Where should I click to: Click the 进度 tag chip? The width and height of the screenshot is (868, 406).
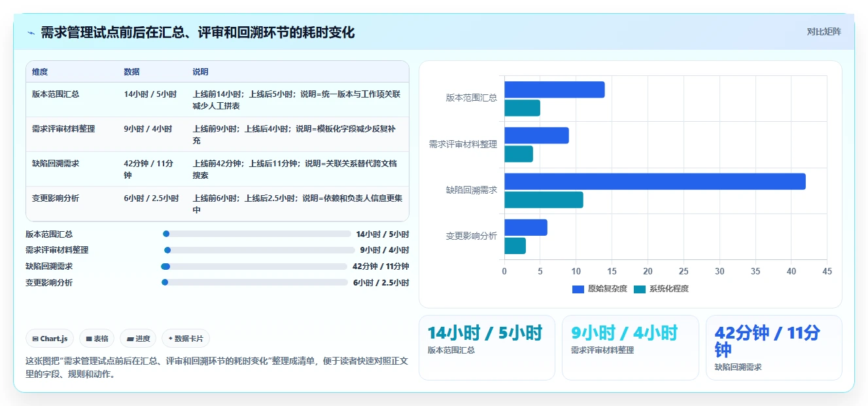[138, 339]
